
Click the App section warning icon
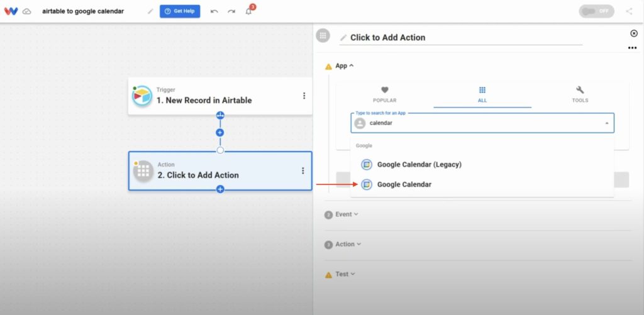click(328, 67)
